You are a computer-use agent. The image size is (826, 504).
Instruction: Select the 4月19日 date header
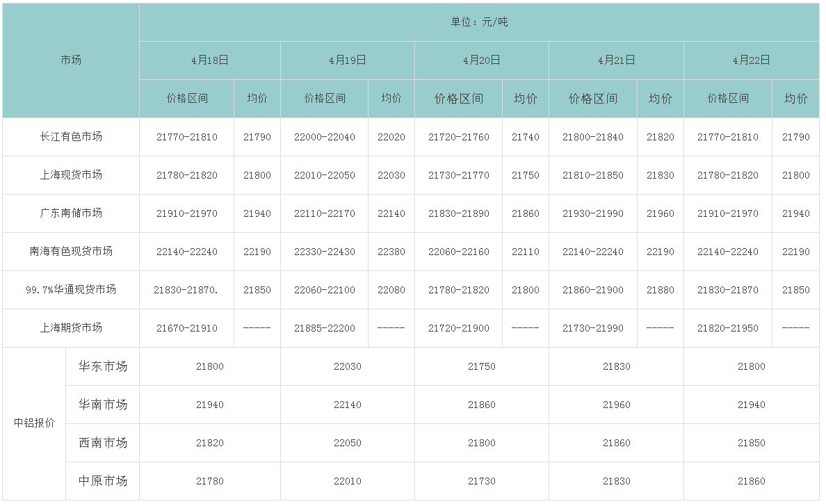pos(348,60)
